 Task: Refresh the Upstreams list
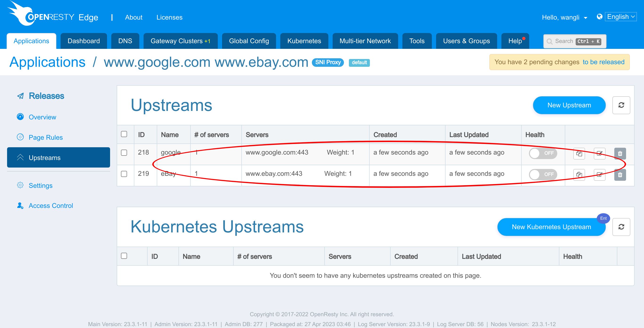[621, 105]
